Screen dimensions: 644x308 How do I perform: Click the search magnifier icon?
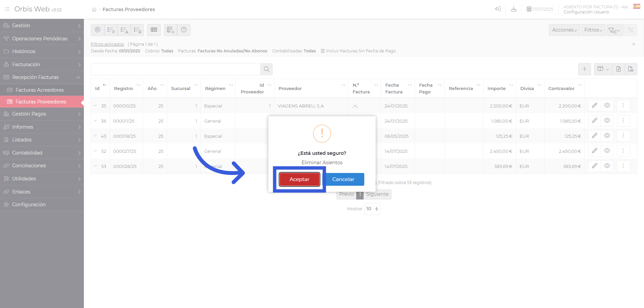[x=266, y=69]
